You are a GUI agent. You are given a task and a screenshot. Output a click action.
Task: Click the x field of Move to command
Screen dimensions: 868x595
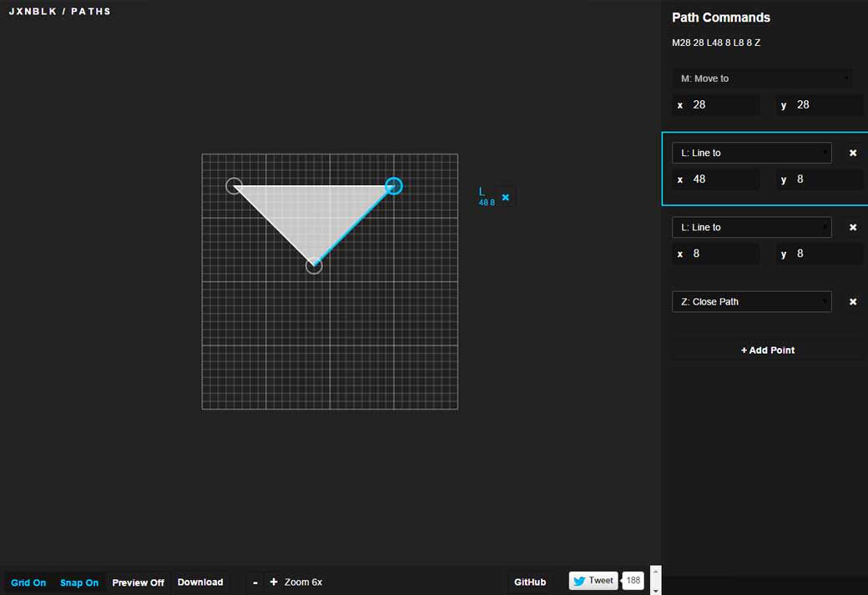(723, 105)
